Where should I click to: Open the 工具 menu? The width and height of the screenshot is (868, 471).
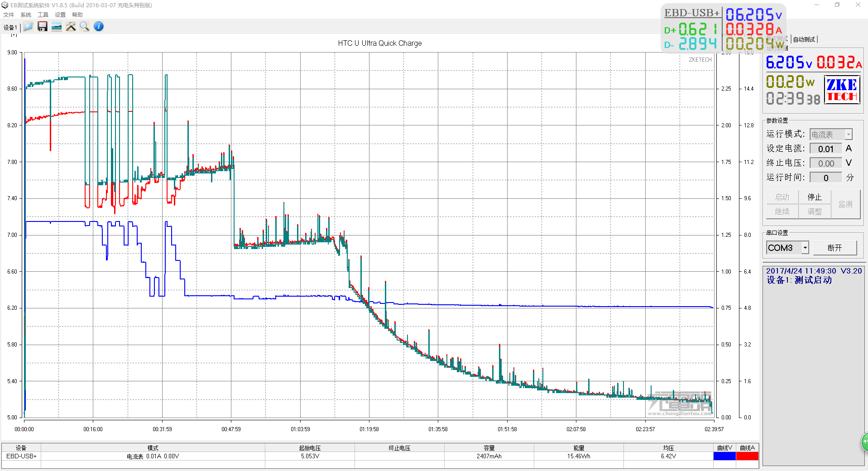(43, 14)
